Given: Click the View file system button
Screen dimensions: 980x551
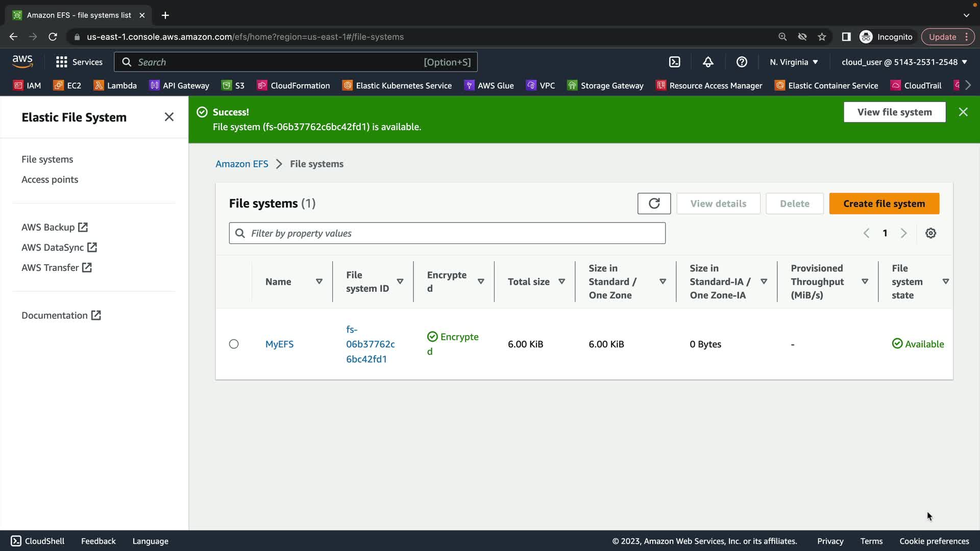Looking at the screenshot, I should tap(894, 112).
